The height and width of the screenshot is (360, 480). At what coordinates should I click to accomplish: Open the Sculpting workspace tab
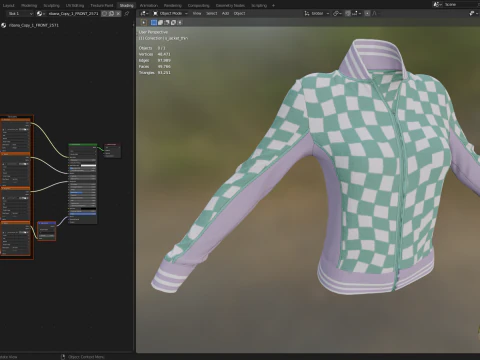coord(51,5)
